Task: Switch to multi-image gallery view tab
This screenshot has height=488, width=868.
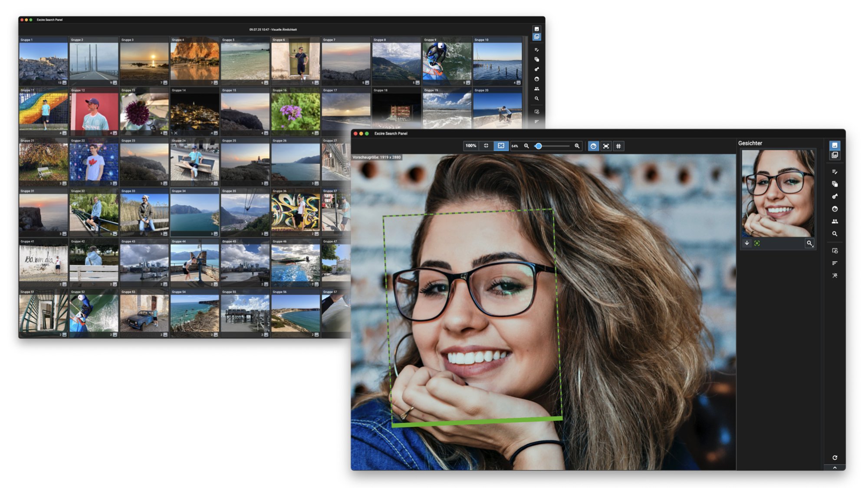Action: coord(835,155)
